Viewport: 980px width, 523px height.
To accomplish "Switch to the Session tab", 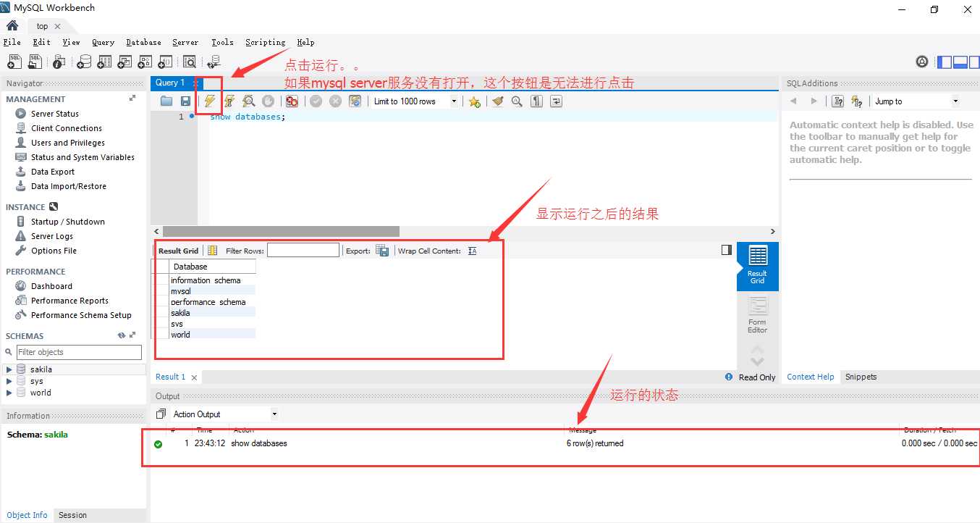I will pyautogui.click(x=72, y=515).
